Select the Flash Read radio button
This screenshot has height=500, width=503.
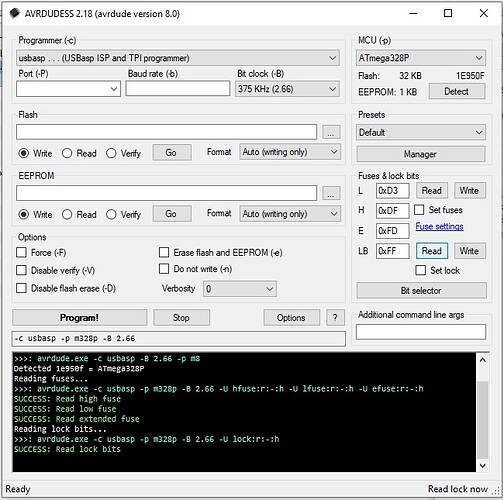click(x=67, y=153)
